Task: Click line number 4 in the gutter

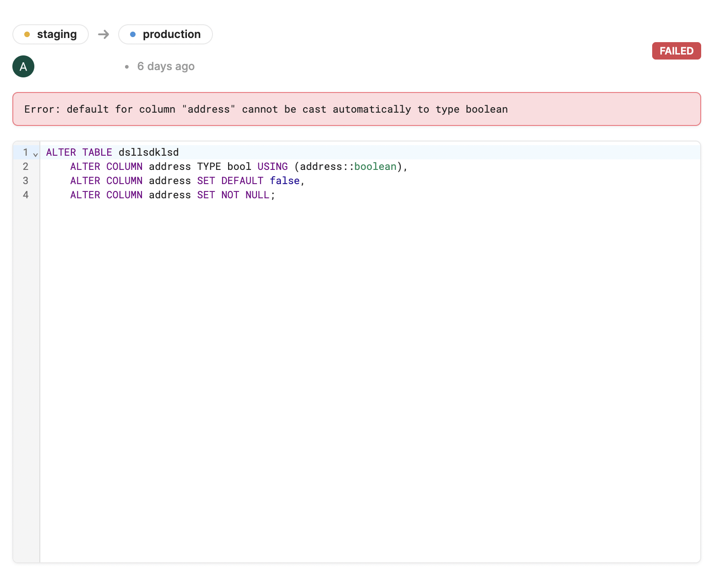Action: click(26, 195)
